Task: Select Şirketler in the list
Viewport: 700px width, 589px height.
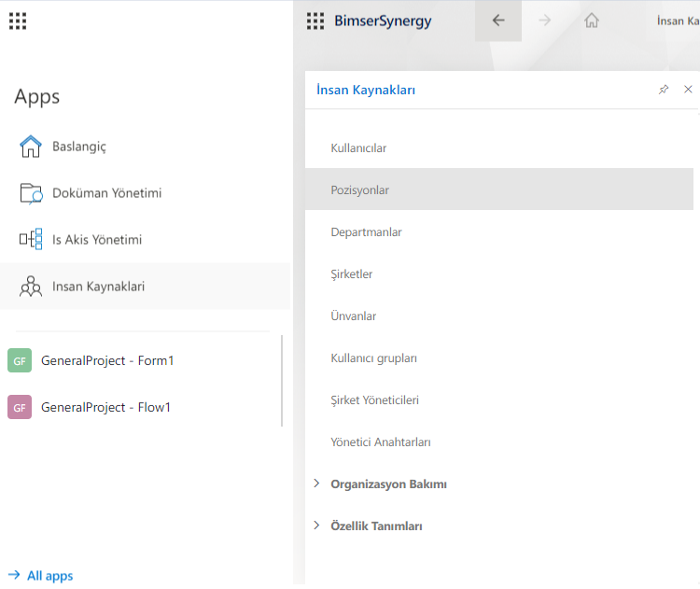Action: pos(352,274)
